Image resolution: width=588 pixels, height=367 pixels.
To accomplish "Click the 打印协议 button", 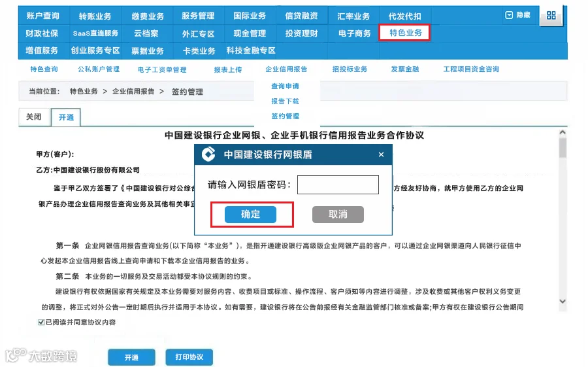I will click(x=189, y=357).
